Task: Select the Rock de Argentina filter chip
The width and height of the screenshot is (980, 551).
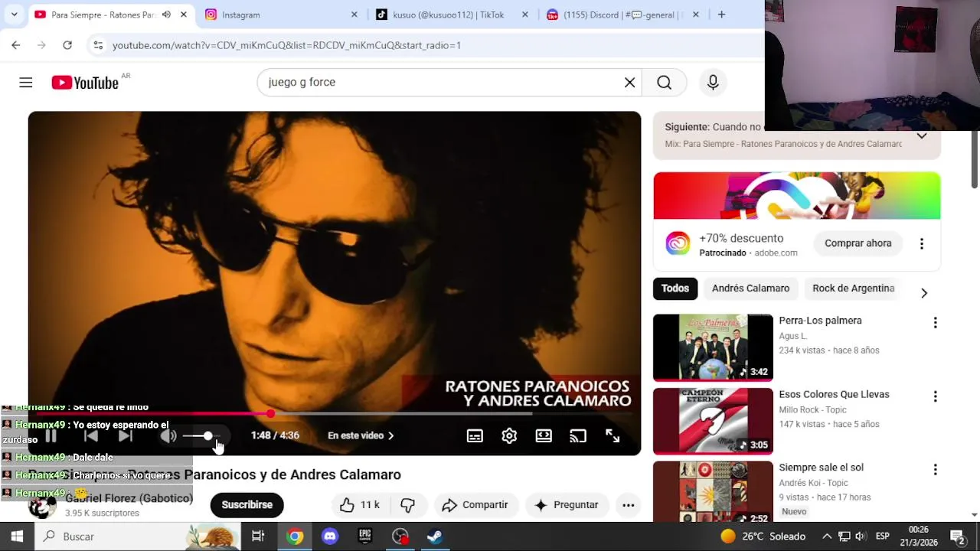Action: (x=853, y=289)
